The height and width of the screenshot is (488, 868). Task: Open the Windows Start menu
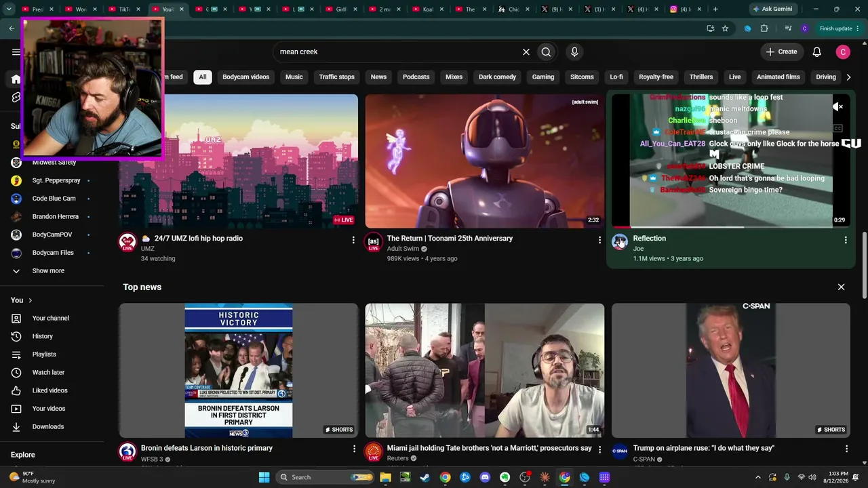point(264,477)
